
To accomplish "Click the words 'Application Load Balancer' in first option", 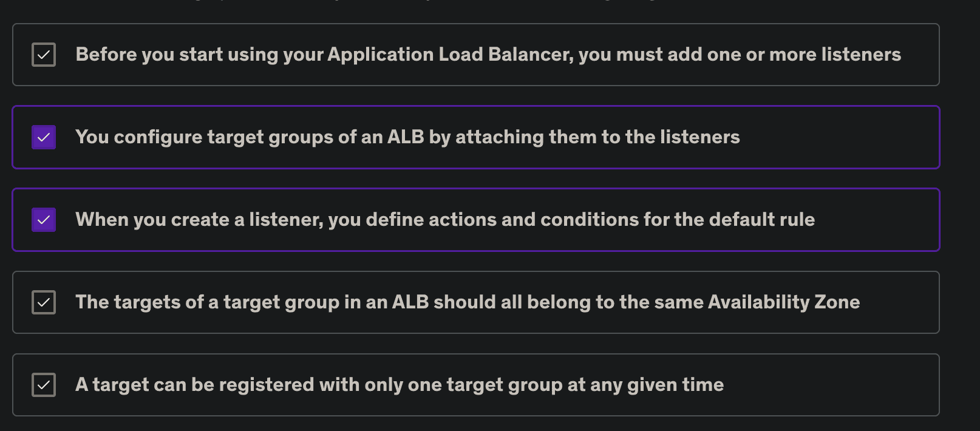I will click(x=449, y=55).
